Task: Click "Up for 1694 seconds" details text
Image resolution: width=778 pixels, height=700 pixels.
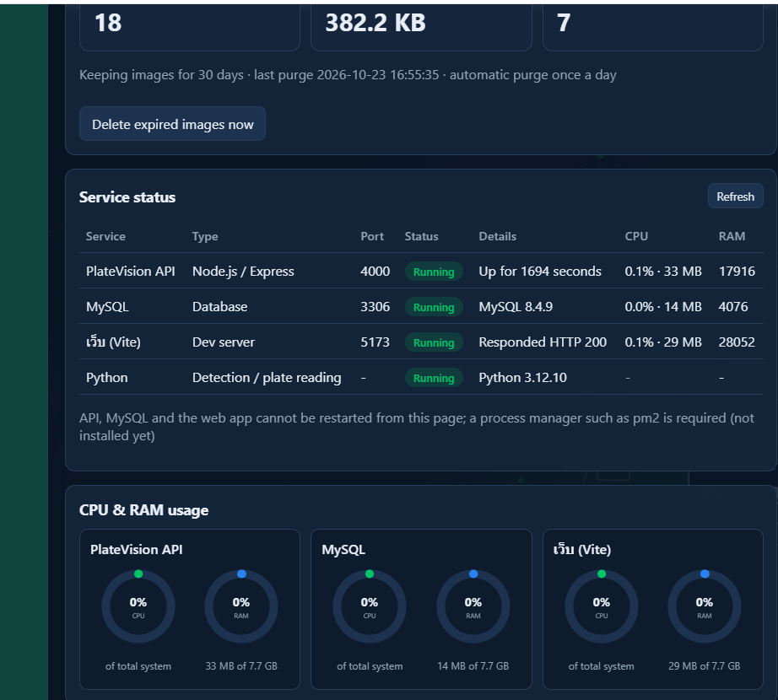Action: pos(540,272)
